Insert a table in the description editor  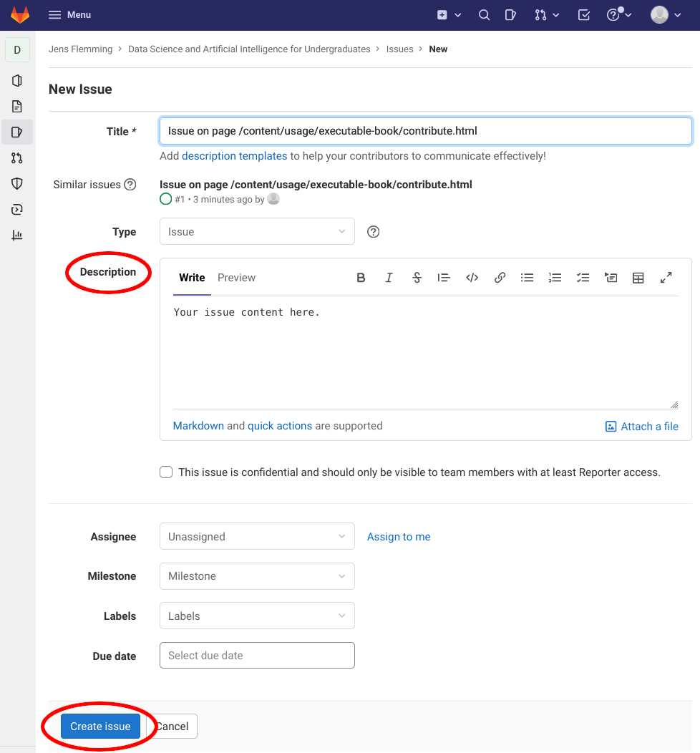[x=638, y=278]
